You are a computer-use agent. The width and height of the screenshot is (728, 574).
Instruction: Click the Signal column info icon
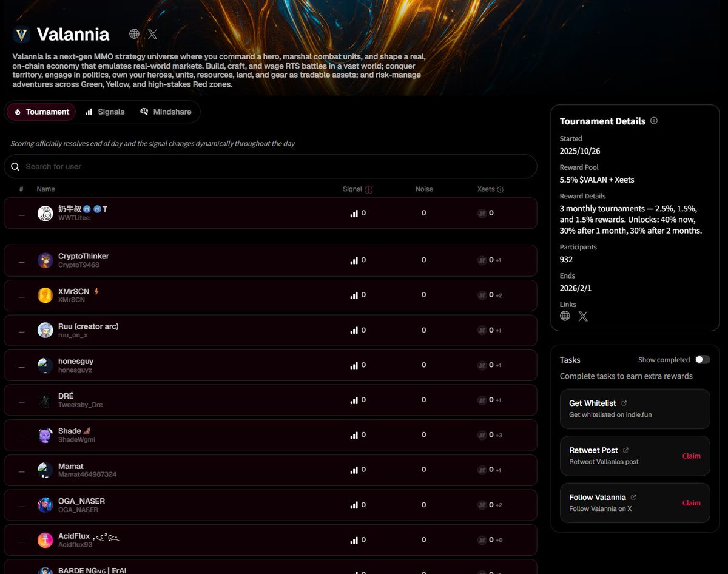[369, 189]
